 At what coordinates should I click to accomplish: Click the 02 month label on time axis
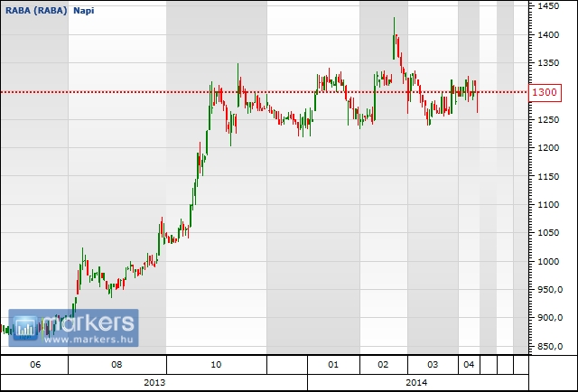coord(383,365)
